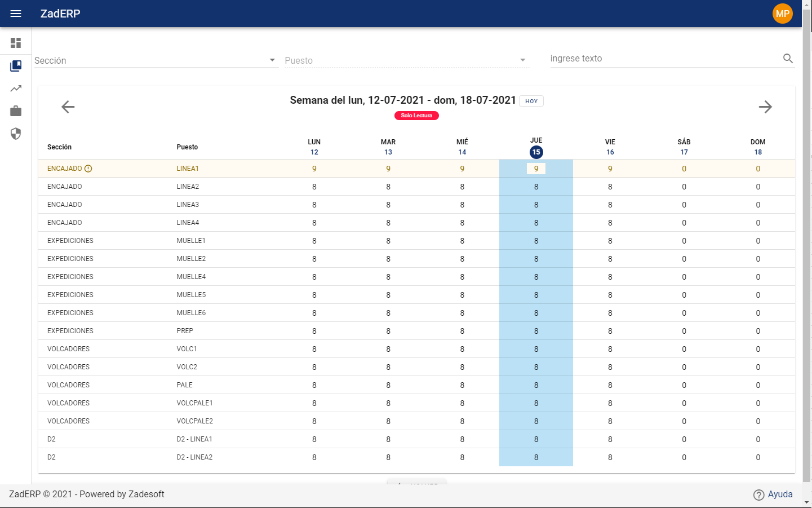Select the LINEA4 row label
Image resolution: width=812 pixels, height=508 pixels.
[188, 223]
